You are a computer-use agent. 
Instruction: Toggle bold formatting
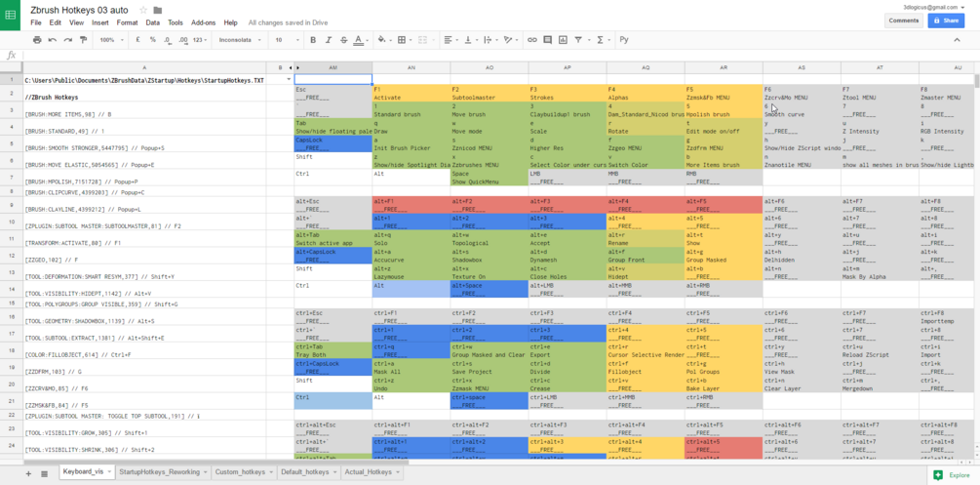(x=313, y=40)
